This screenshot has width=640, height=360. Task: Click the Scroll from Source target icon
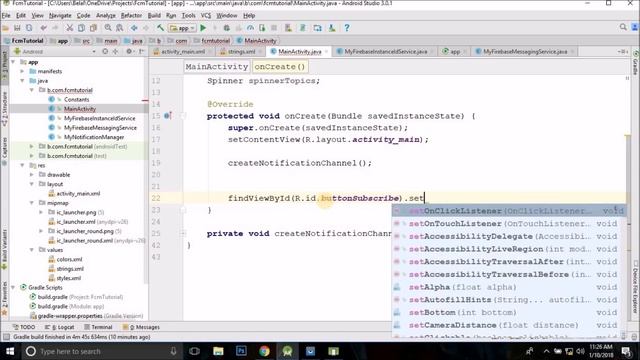coord(105,51)
